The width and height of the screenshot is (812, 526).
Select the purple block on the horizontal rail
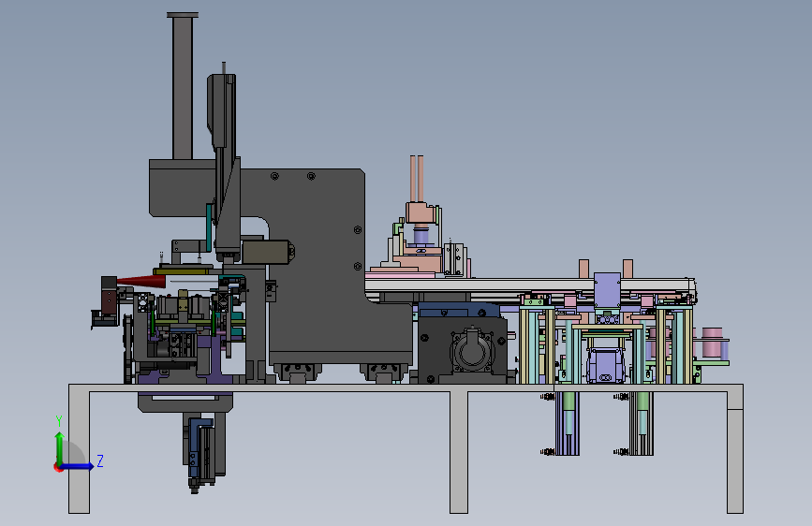click(x=607, y=290)
